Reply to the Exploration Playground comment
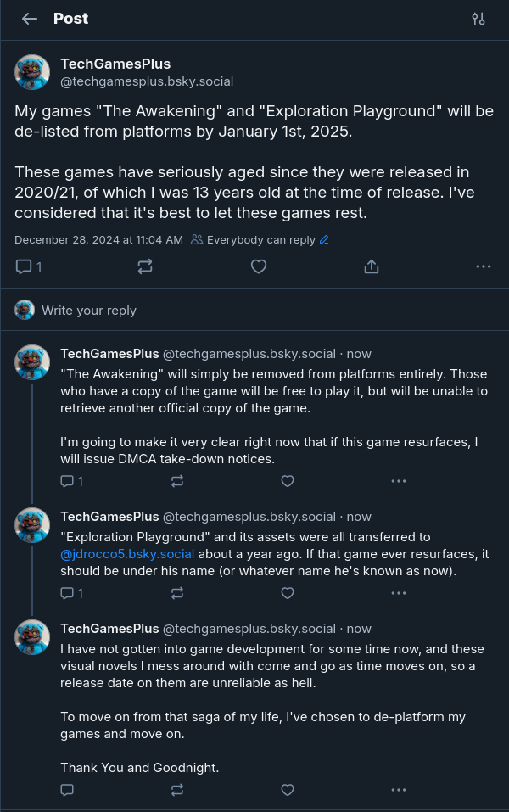509x812 pixels. point(68,593)
